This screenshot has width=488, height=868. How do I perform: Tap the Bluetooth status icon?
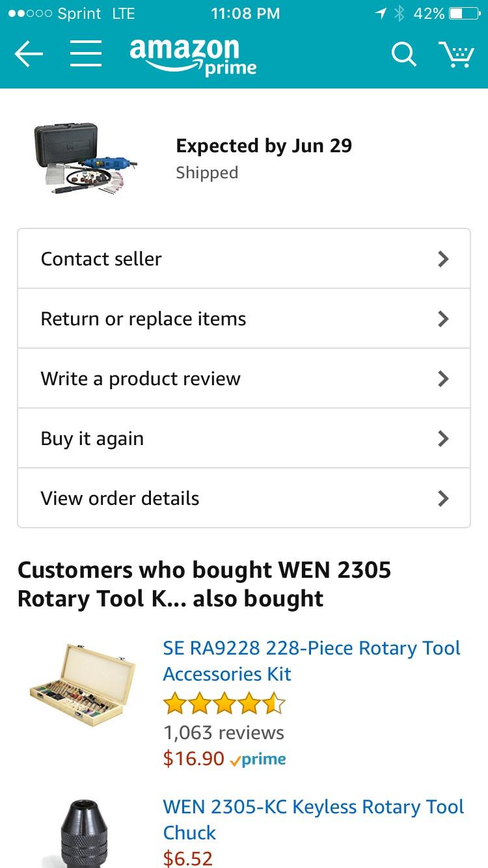pyautogui.click(x=400, y=14)
